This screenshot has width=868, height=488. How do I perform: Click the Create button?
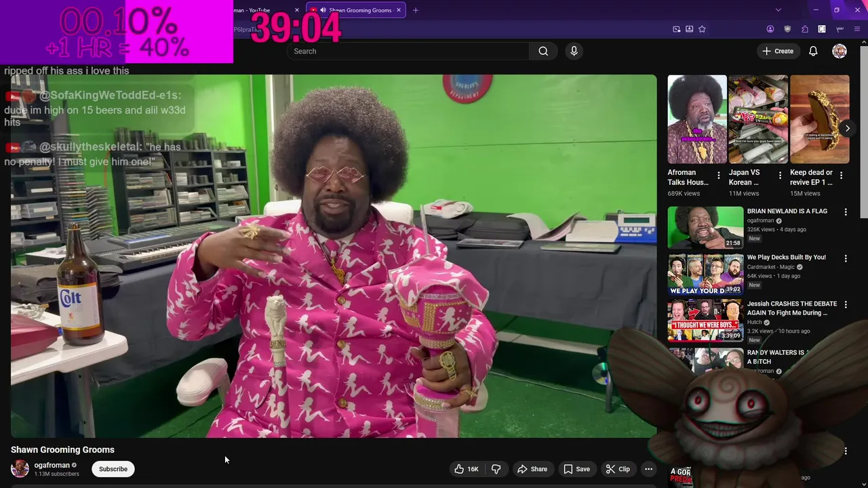click(x=777, y=51)
